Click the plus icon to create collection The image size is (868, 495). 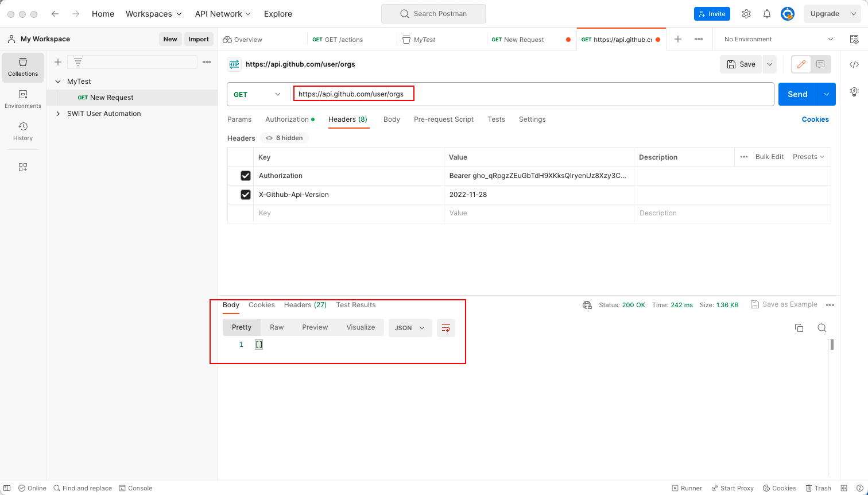coord(58,62)
